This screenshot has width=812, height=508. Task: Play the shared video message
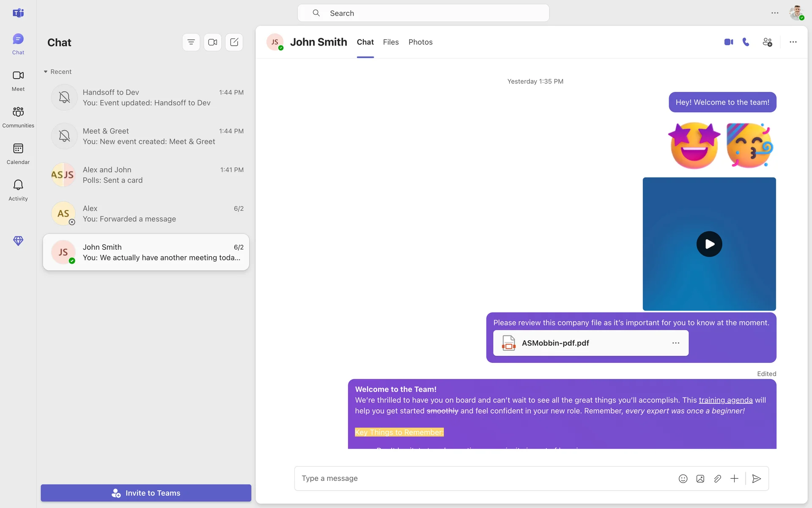(709, 244)
